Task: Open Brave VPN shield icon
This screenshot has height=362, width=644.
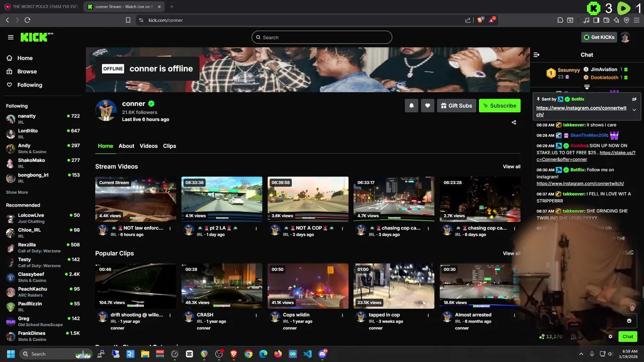Action: coord(626,20)
